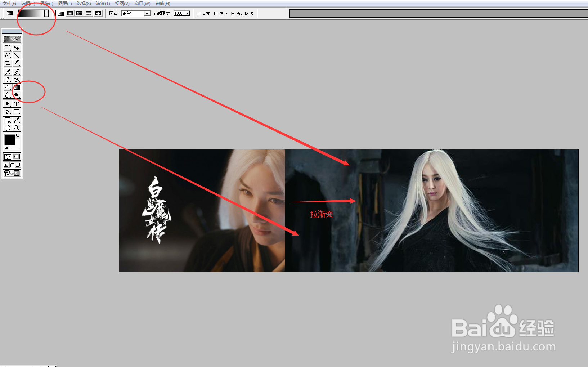This screenshot has height=367, width=588.
Task: Choose Full Screen Mode with menu bar
Action: click(12, 165)
